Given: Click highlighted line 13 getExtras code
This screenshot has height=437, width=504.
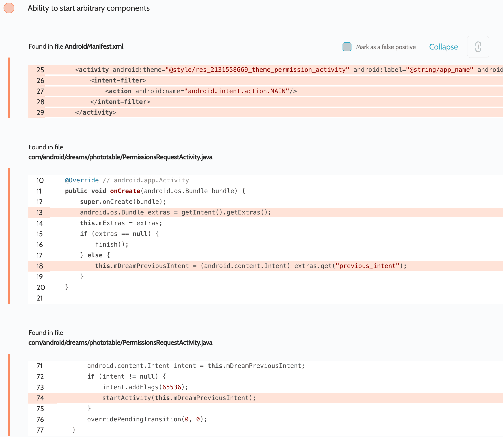Looking at the screenshot, I should (176, 212).
